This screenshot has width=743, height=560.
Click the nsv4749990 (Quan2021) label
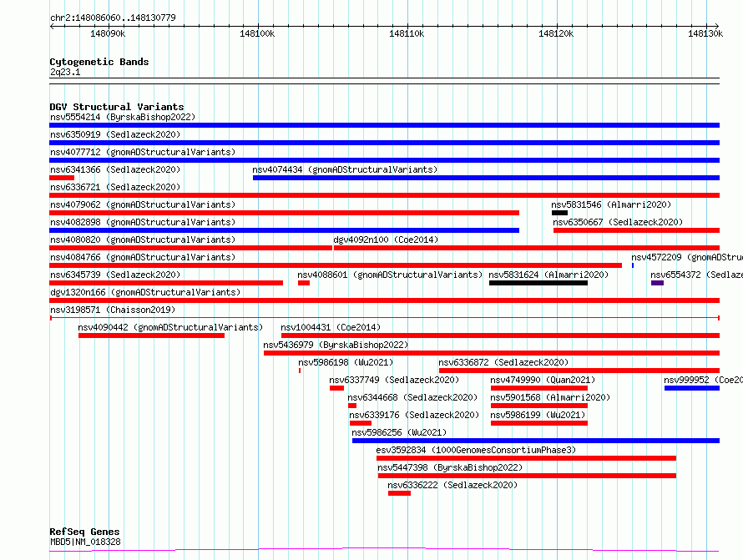pos(543,380)
